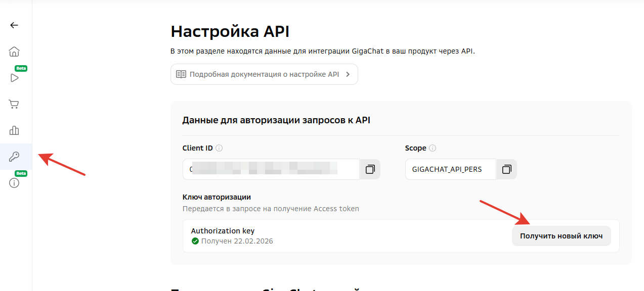Open Подробная документация о настройке API
The image size is (644, 291).
point(264,74)
